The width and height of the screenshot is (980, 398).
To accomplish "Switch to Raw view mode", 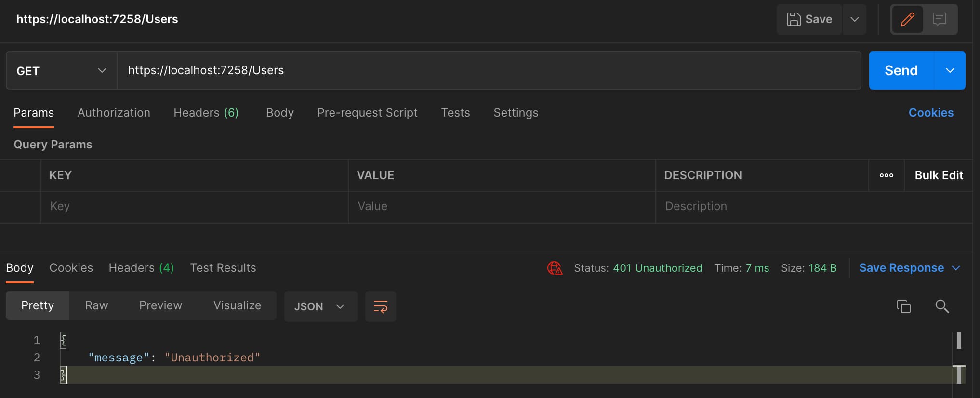I will tap(96, 305).
